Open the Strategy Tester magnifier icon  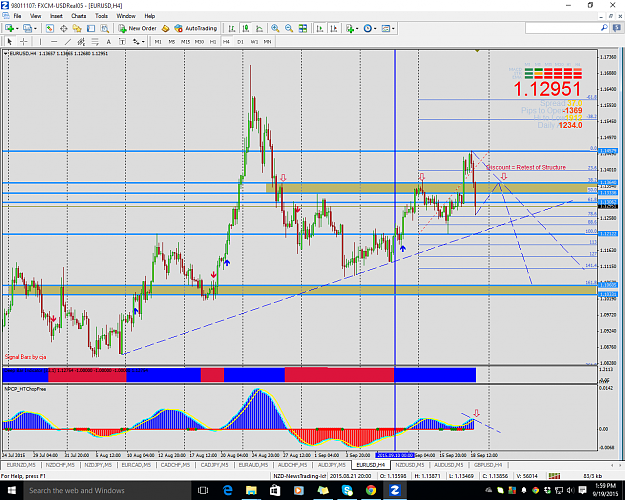(x=104, y=28)
